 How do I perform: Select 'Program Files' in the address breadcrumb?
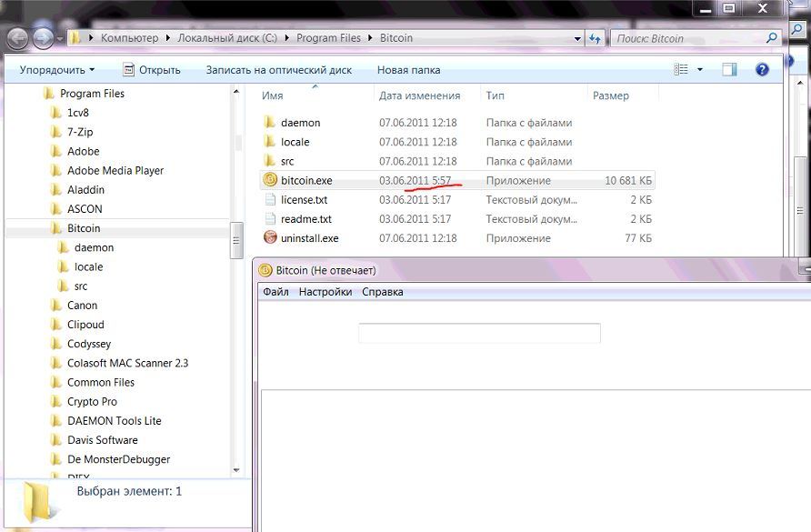click(328, 38)
